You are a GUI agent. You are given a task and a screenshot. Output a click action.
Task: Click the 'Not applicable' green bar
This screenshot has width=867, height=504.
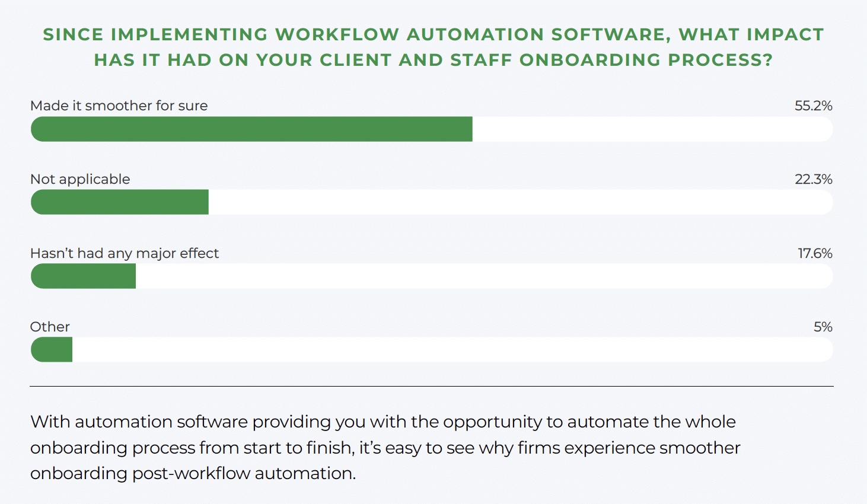120,202
